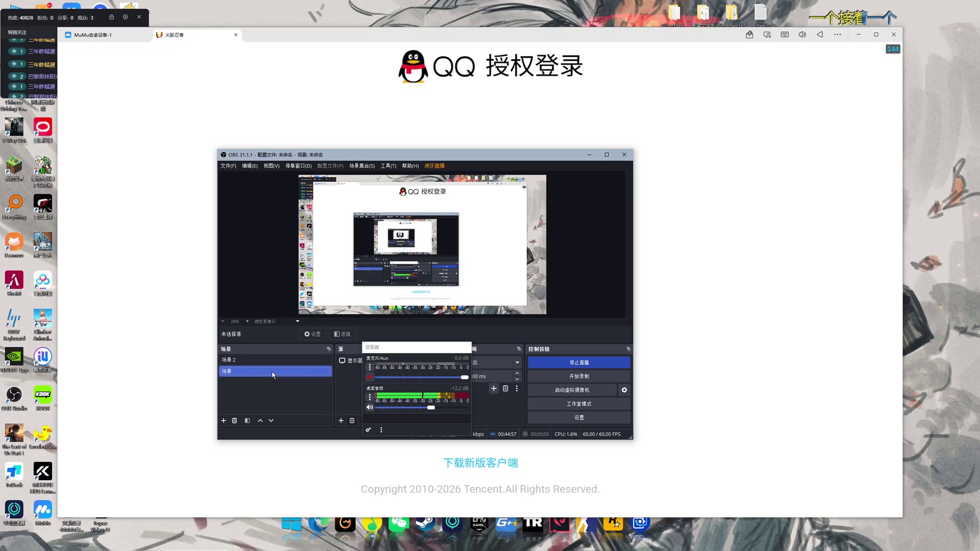The height and width of the screenshot is (551, 980).
Task: Click the source 滤镜 filters button
Action: tap(342, 334)
